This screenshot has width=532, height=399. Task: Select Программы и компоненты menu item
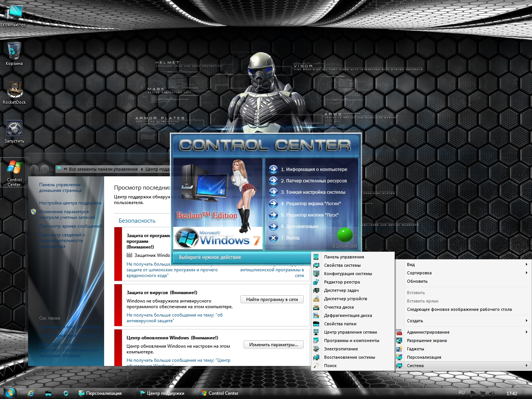(351, 340)
